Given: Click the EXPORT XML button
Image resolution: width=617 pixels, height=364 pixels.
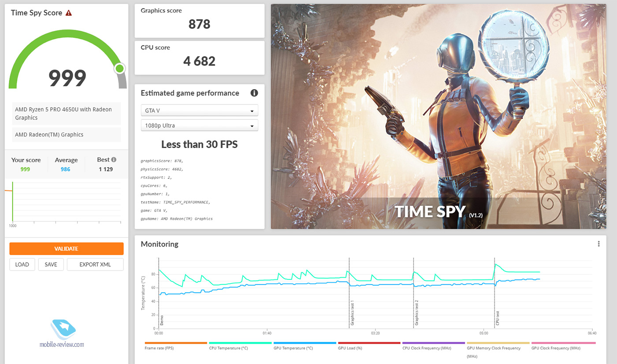Looking at the screenshot, I should (95, 264).
